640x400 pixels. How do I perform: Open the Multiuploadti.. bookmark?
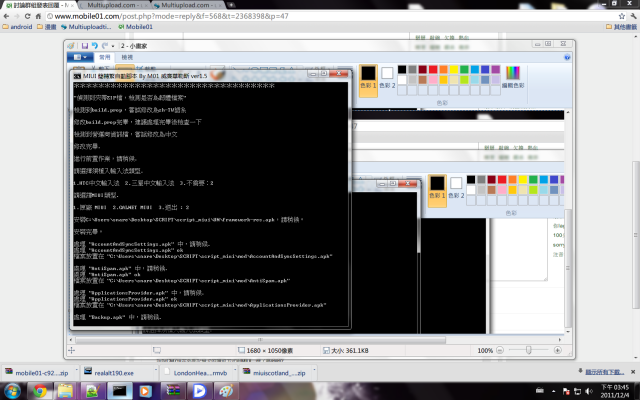click(x=86, y=27)
